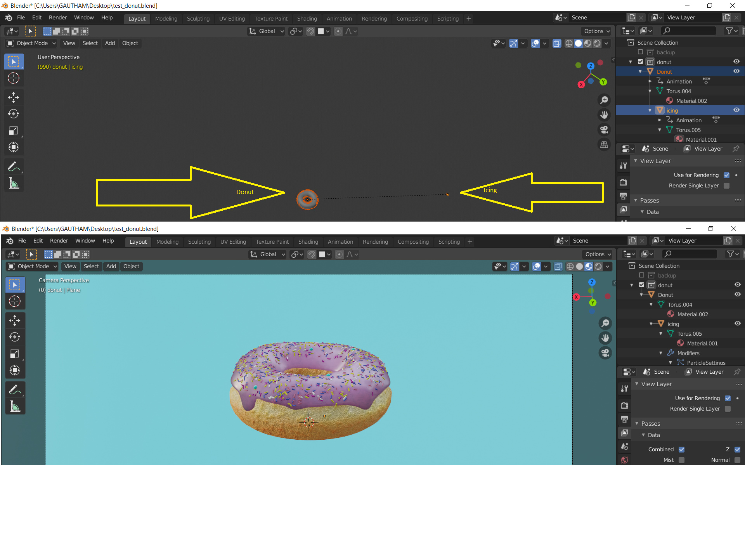Image resolution: width=745 pixels, height=560 pixels.
Task: Select Move tool in User Perspective viewport
Action: 14,97
